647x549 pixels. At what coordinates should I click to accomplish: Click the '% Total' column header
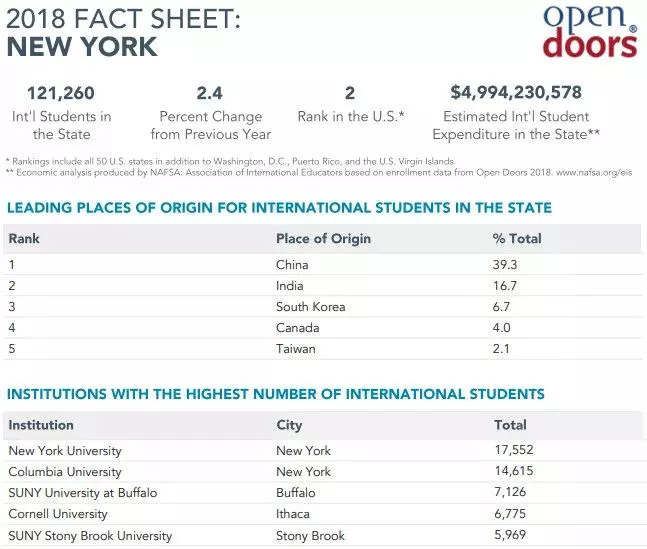(517, 239)
